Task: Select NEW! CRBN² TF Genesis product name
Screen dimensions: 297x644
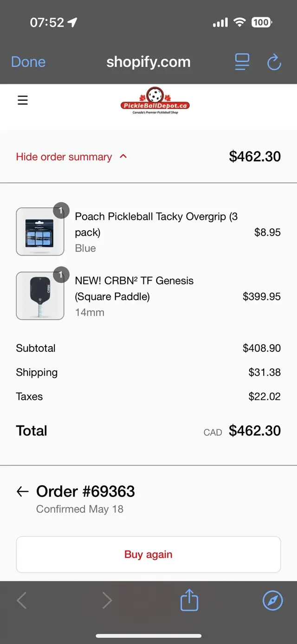Action: pos(134,281)
